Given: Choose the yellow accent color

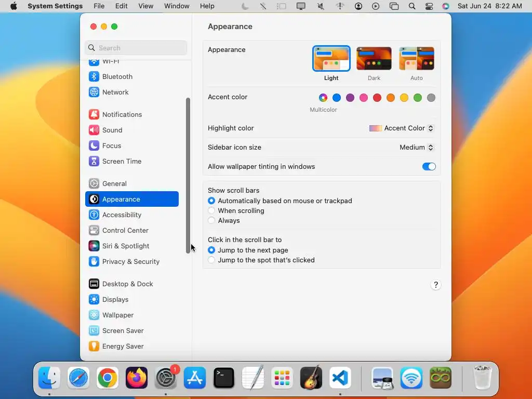Looking at the screenshot, I should 404,98.
